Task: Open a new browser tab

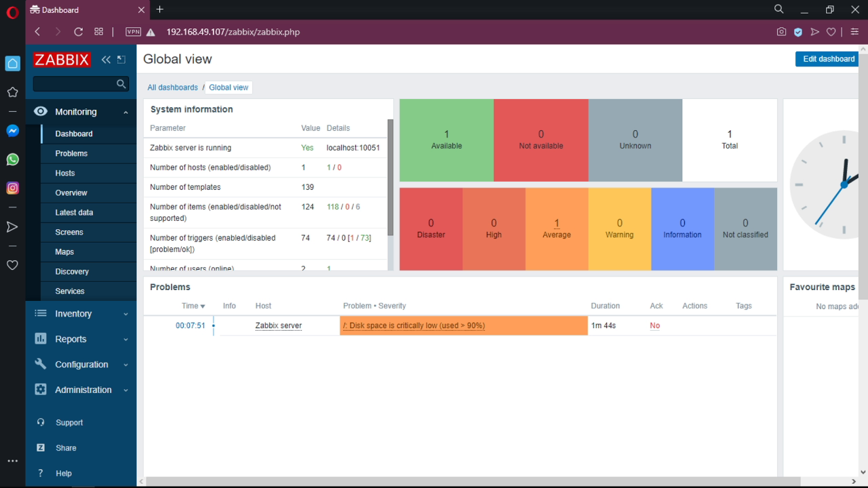Action: [160, 9]
